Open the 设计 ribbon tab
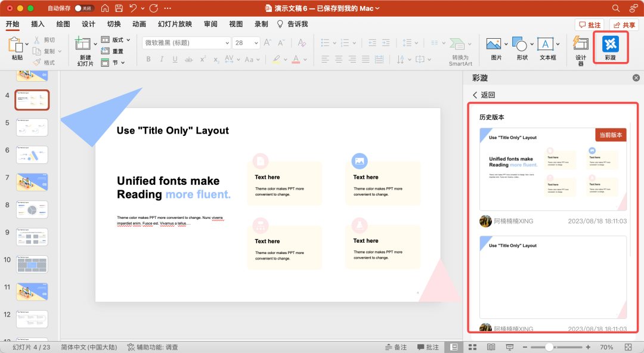Viewport: 644px width, 353px height. click(88, 24)
